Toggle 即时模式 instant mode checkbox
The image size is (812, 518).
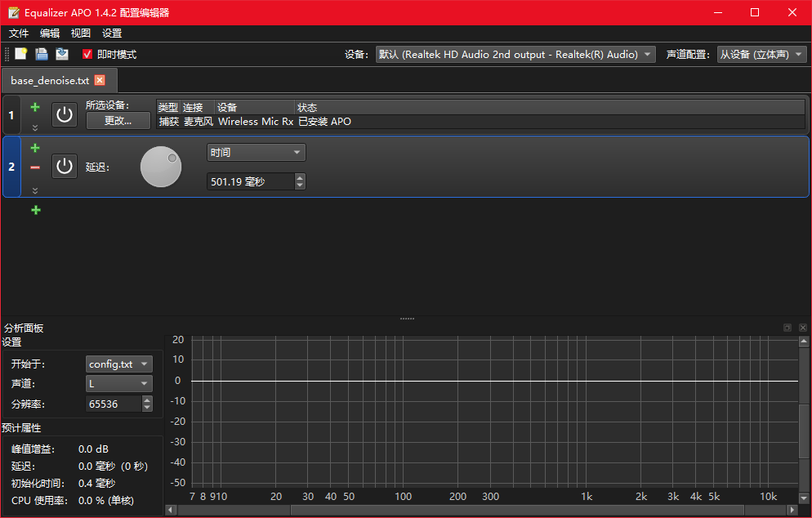pos(87,55)
